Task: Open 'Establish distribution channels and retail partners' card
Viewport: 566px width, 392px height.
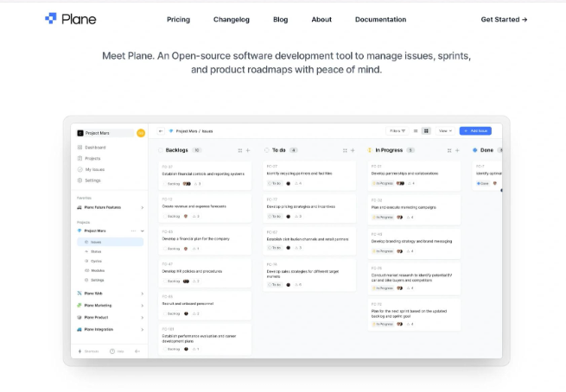Action: [x=309, y=241]
